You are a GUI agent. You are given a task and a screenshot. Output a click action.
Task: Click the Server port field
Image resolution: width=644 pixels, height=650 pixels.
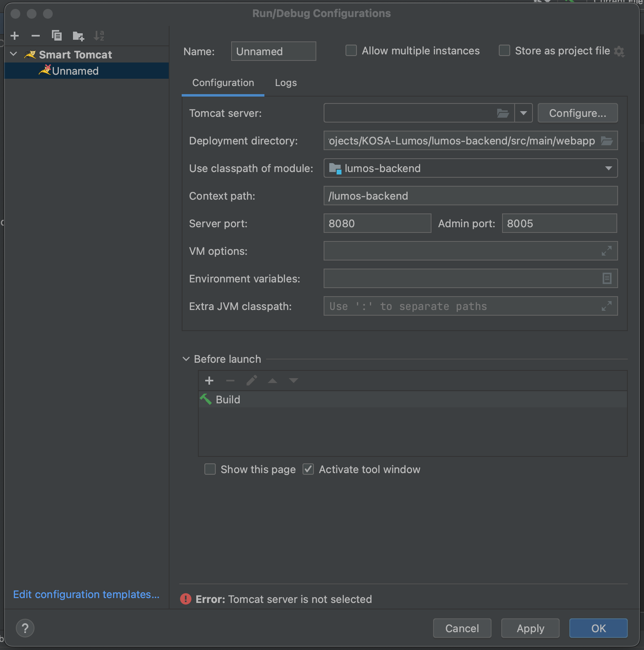(377, 224)
